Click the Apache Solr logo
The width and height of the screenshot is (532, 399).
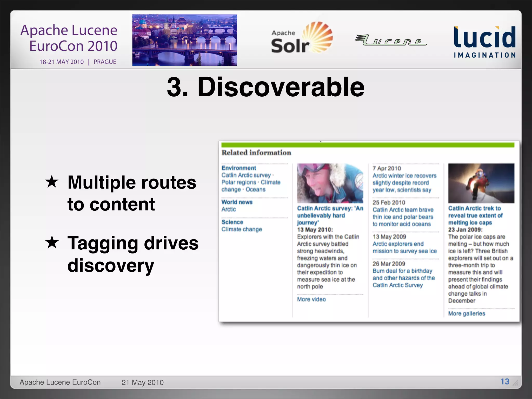pyautogui.click(x=302, y=38)
